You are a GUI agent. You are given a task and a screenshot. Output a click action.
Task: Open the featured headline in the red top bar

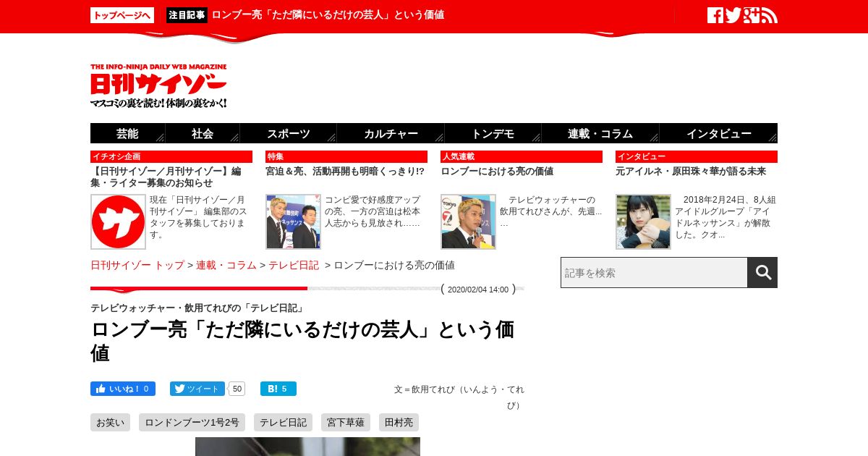click(x=328, y=15)
